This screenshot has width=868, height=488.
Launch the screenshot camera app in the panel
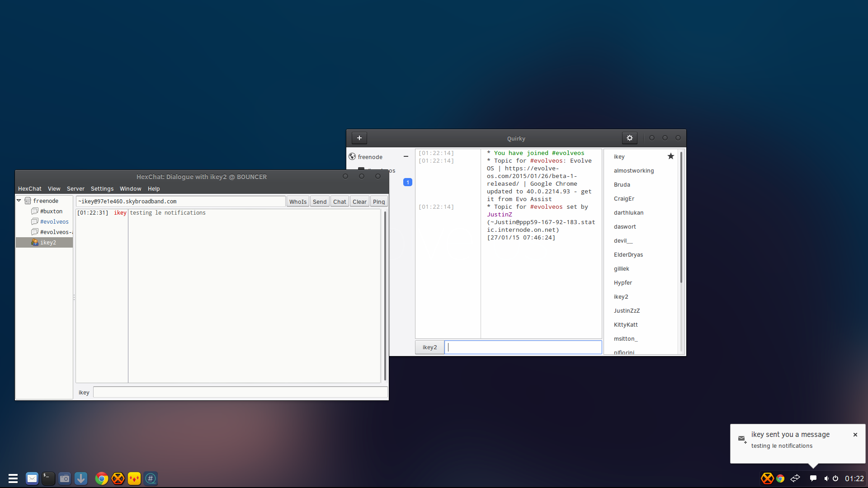[x=65, y=478]
